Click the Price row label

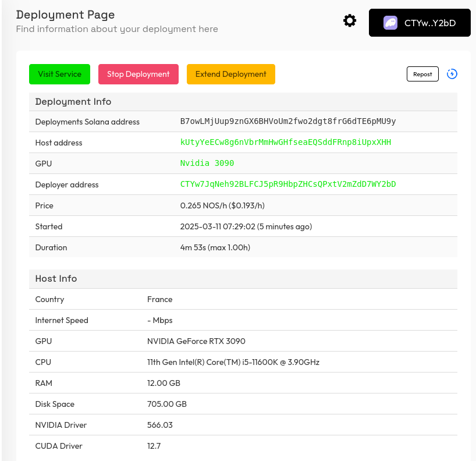pyautogui.click(x=44, y=205)
